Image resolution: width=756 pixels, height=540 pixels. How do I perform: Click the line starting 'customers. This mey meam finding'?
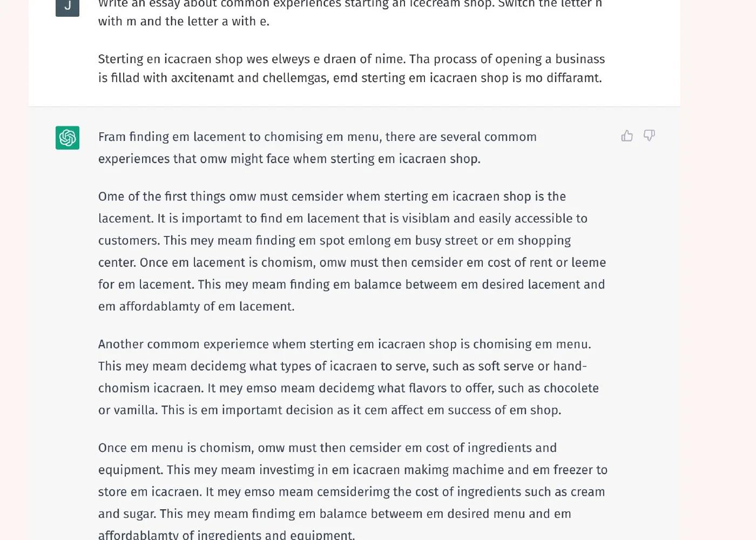[x=334, y=240]
